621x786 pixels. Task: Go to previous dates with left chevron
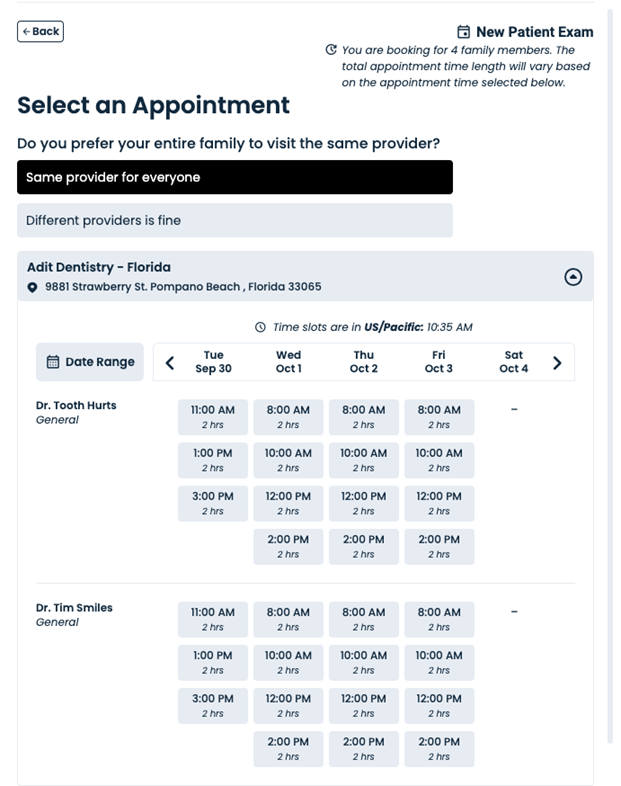[x=170, y=362]
